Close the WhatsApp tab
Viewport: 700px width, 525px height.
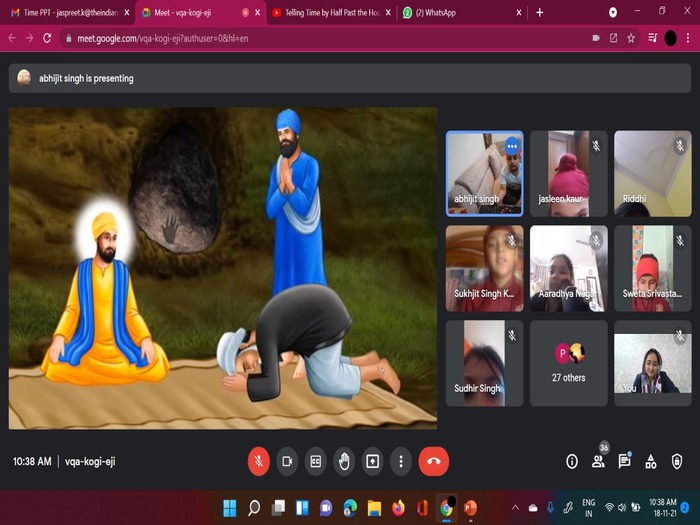point(519,12)
